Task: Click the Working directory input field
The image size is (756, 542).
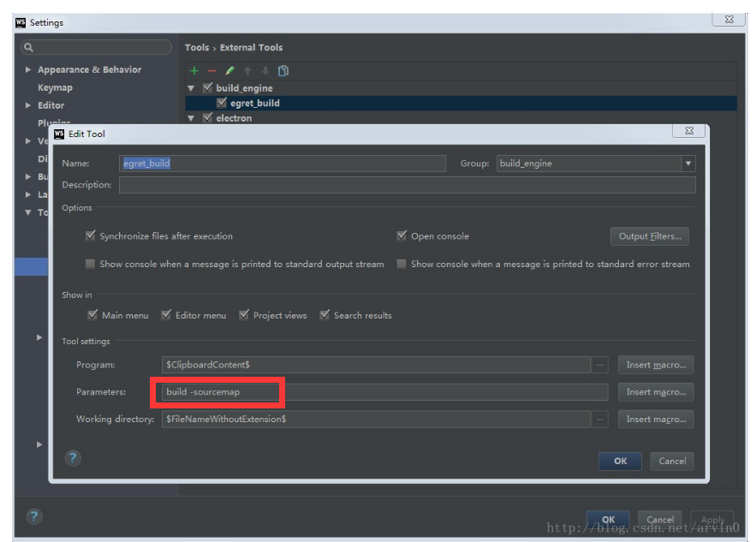Action: click(x=376, y=419)
